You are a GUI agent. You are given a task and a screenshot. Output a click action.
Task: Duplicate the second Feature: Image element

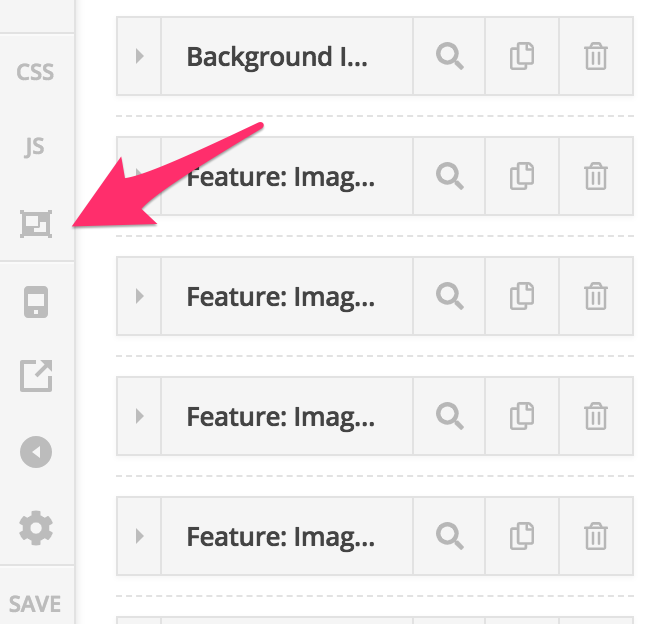pyautogui.click(x=522, y=296)
